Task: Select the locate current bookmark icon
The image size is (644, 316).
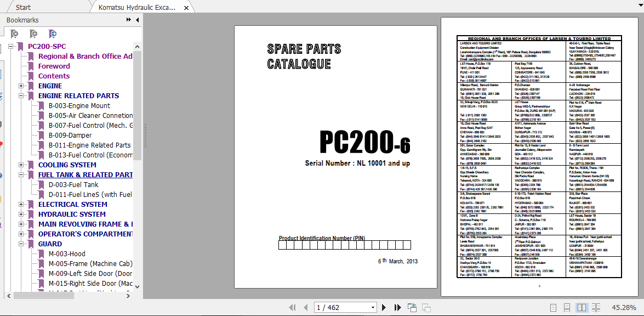Action: click(52, 33)
